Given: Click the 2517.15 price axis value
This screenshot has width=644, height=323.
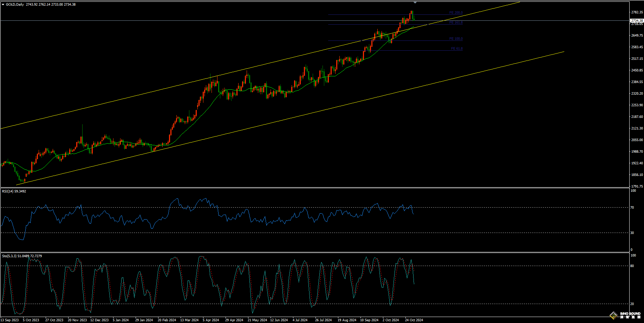Looking at the screenshot, I should pyautogui.click(x=637, y=59).
